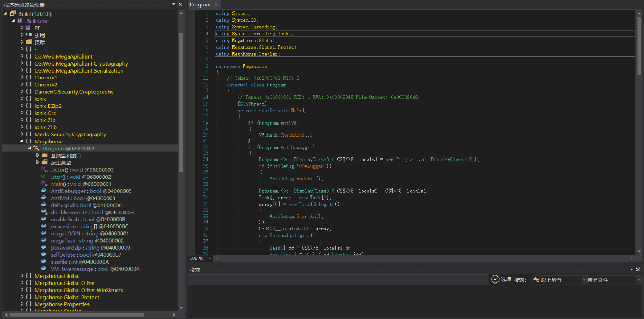Screen dimensions: 644x319
Task: Click the Build.exe module icon
Action: (20, 21)
